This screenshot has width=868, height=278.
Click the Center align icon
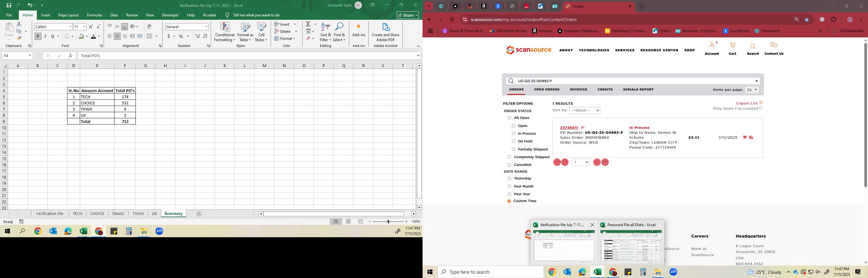click(117, 36)
